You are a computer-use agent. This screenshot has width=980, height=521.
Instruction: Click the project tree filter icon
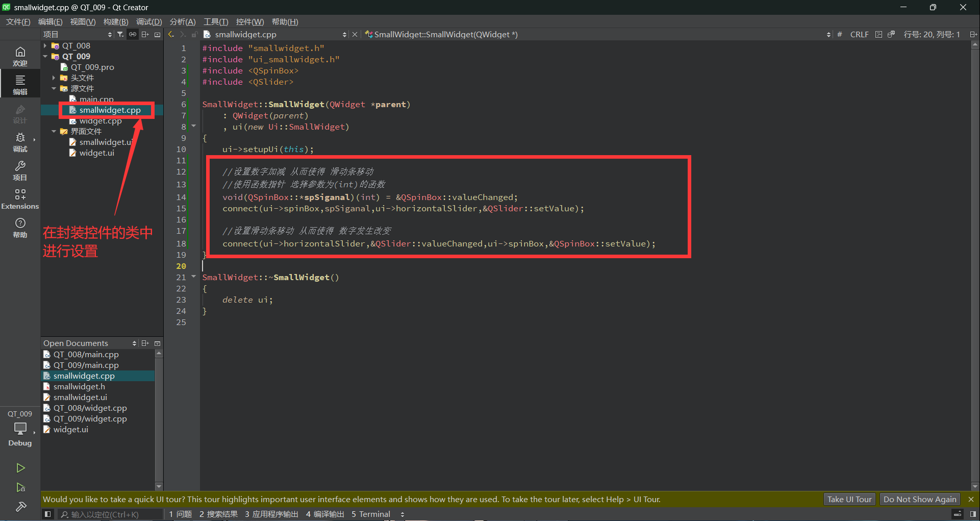coord(120,34)
